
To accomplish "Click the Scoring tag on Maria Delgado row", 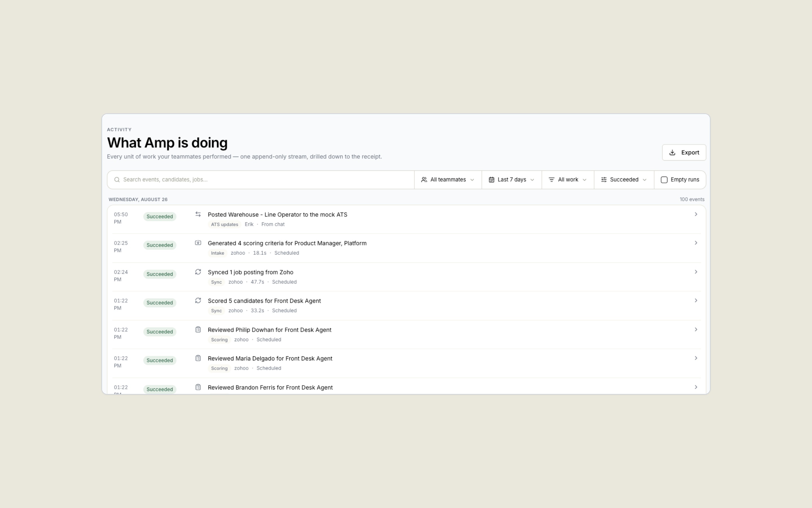I will [219, 368].
